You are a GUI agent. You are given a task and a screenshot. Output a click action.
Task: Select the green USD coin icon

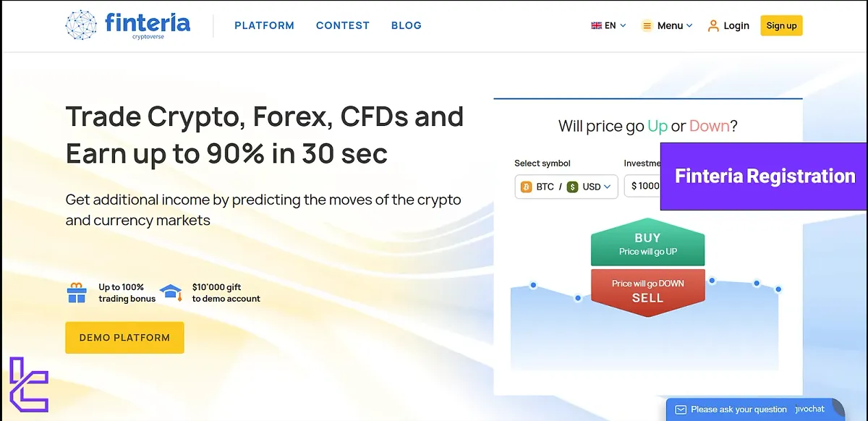[x=573, y=187]
